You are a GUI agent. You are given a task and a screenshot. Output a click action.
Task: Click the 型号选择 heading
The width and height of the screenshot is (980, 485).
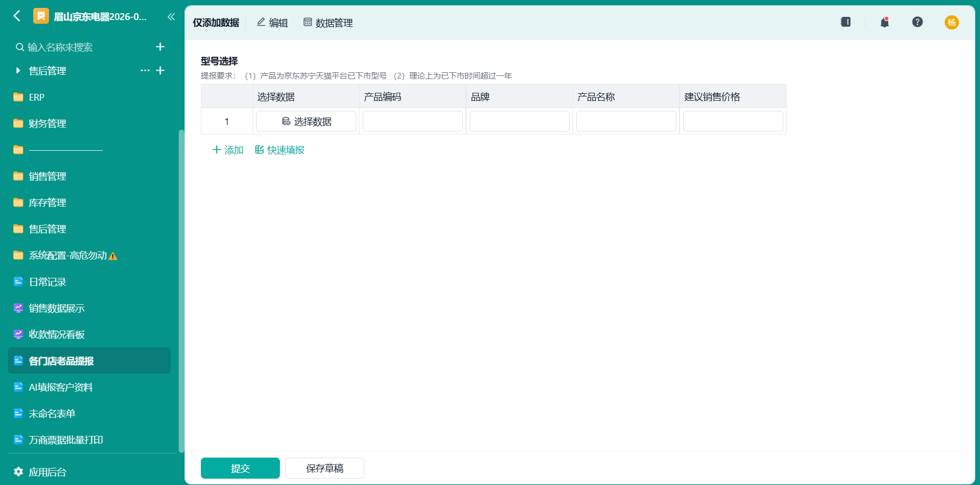[219, 61]
